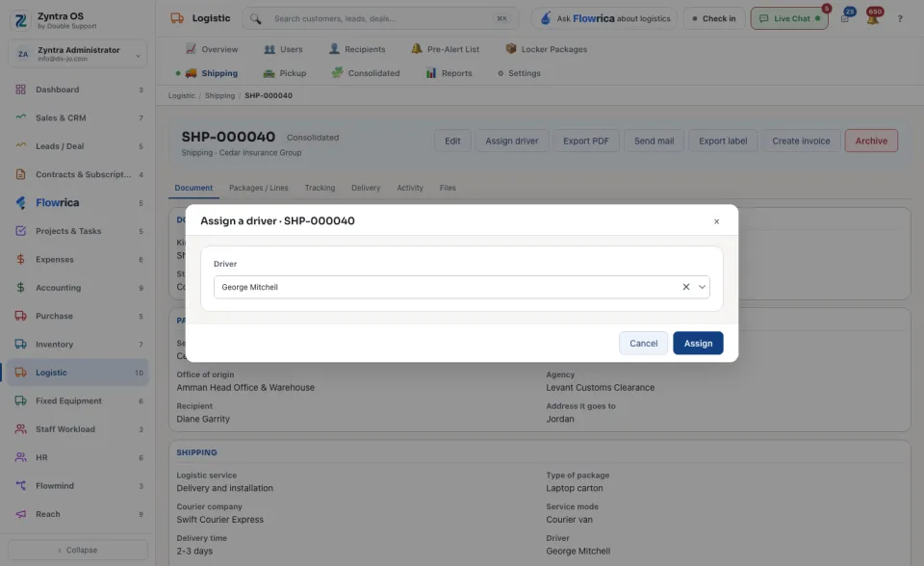924x566 pixels.
Task: Click the Assign button in dialog
Action: click(698, 343)
